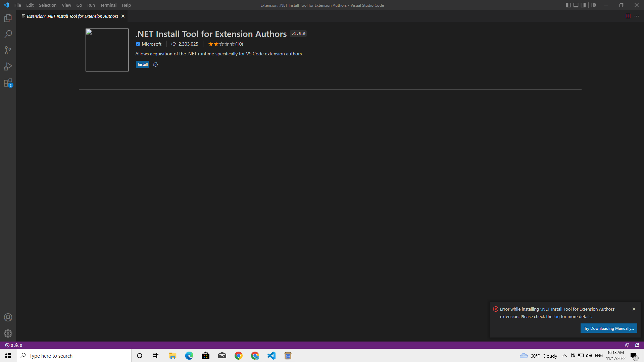This screenshot has width=644, height=362.
Task: Click Visual Studio Code taskbar icon
Action: (x=271, y=356)
